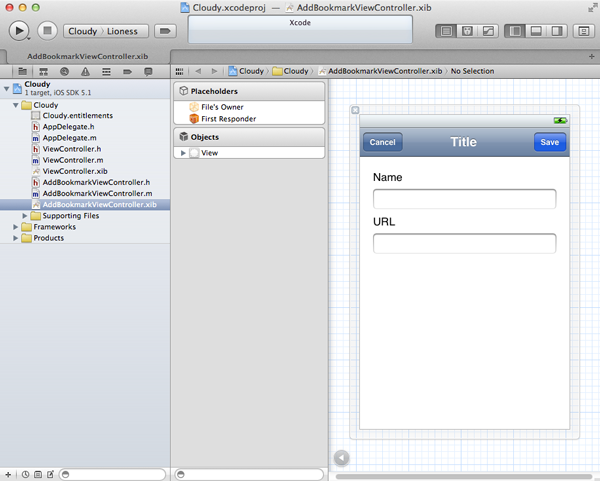Show the Issue navigator
600x481 pixels.
tap(85, 71)
